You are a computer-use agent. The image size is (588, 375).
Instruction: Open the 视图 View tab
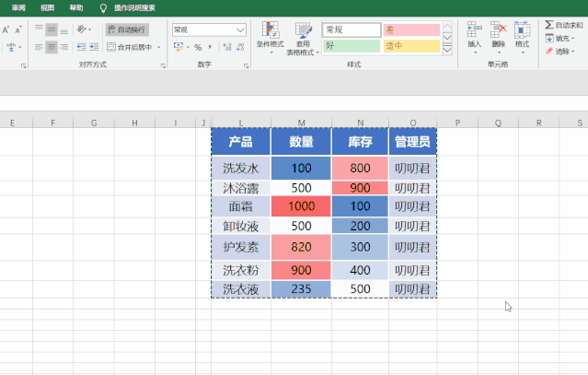tap(48, 6)
